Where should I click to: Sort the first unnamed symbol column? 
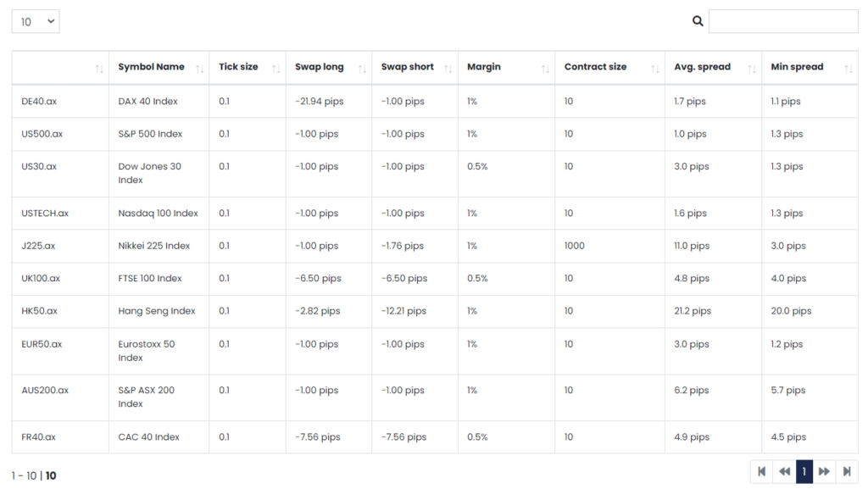pyautogui.click(x=99, y=69)
